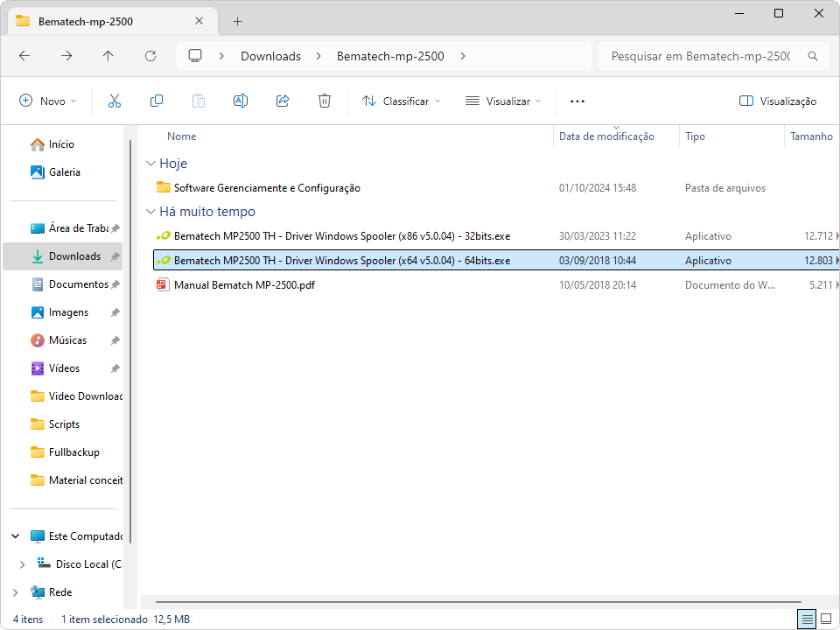
Task: Sort by the Tipo column header
Action: pos(695,136)
